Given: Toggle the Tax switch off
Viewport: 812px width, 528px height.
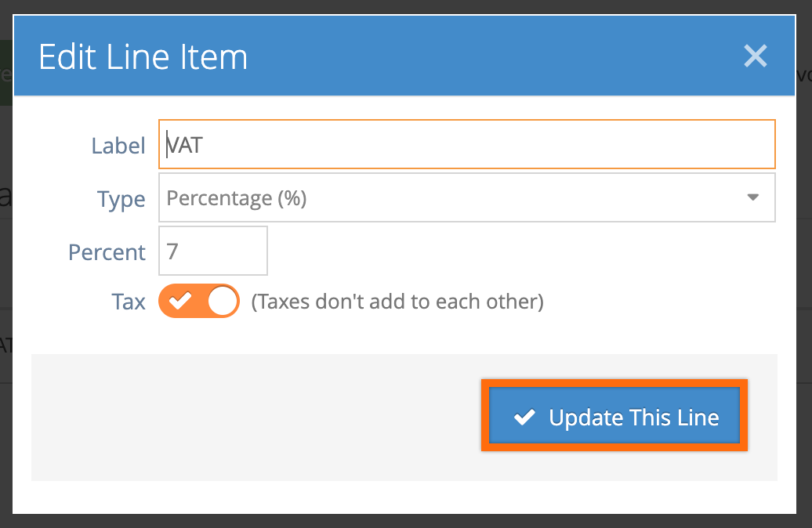Looking at the screenshot, I should 199,301.
